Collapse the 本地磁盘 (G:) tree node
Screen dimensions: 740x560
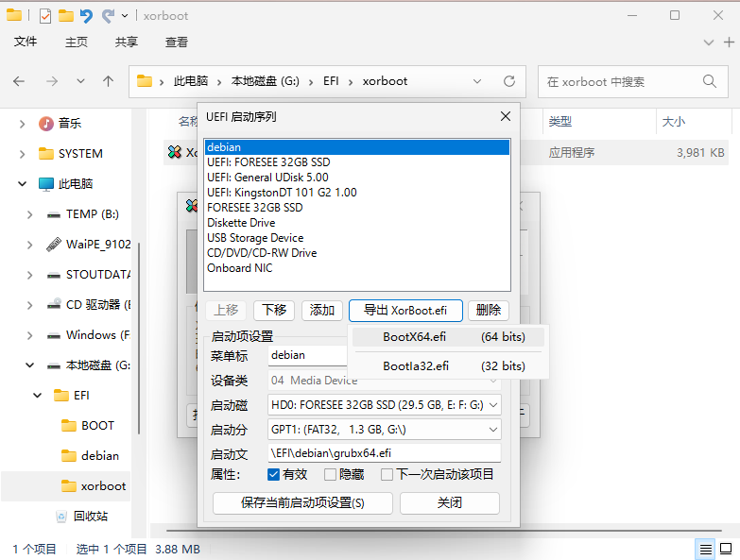tap(29, 365)
